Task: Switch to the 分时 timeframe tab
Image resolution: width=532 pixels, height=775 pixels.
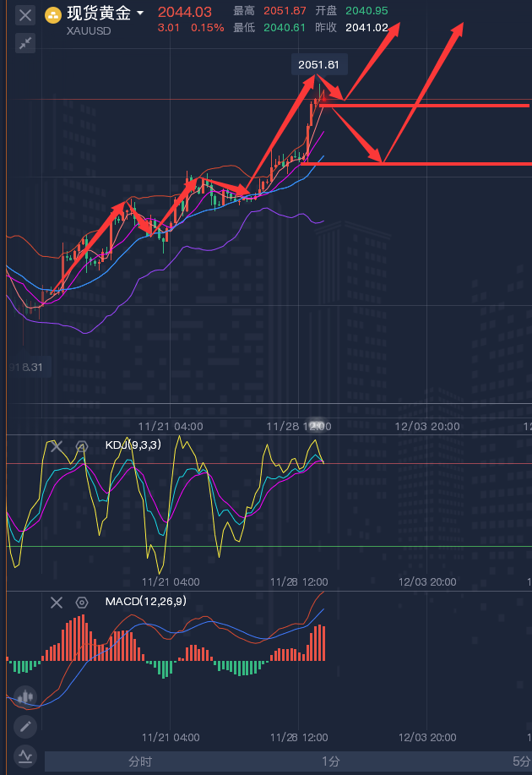Action: click(140, 761)
